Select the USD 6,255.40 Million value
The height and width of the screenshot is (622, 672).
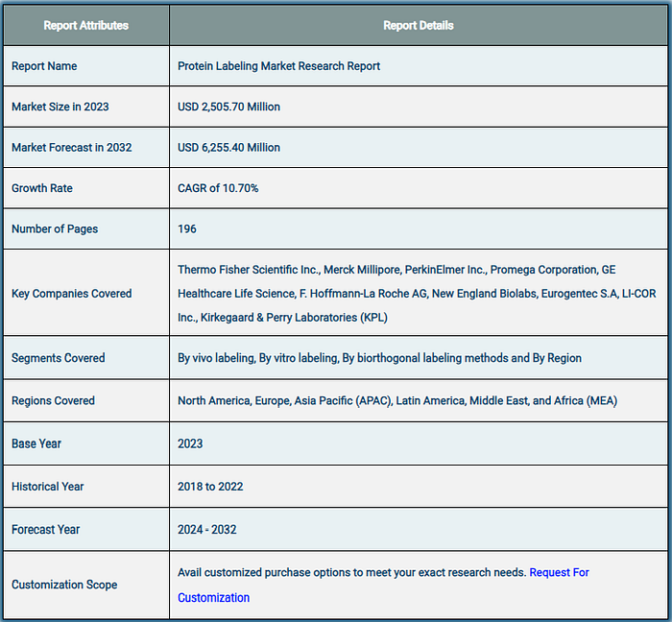[228, 148]
